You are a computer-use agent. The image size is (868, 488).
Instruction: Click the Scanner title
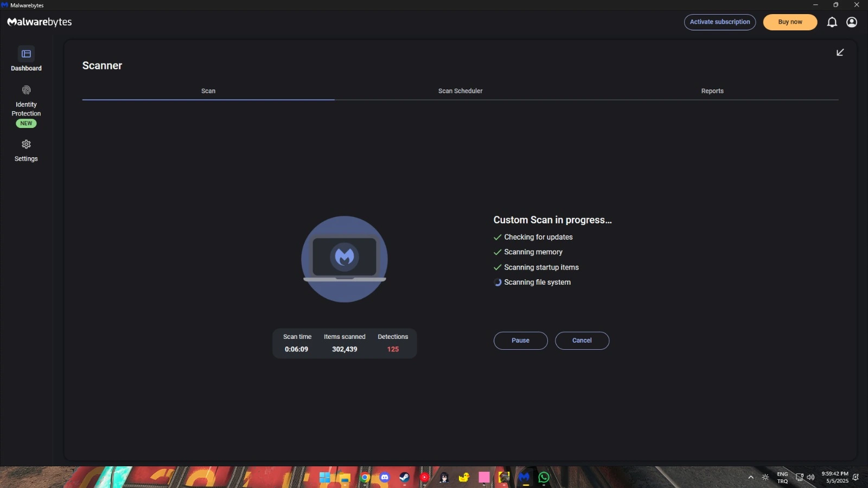[x=102, y=66]
